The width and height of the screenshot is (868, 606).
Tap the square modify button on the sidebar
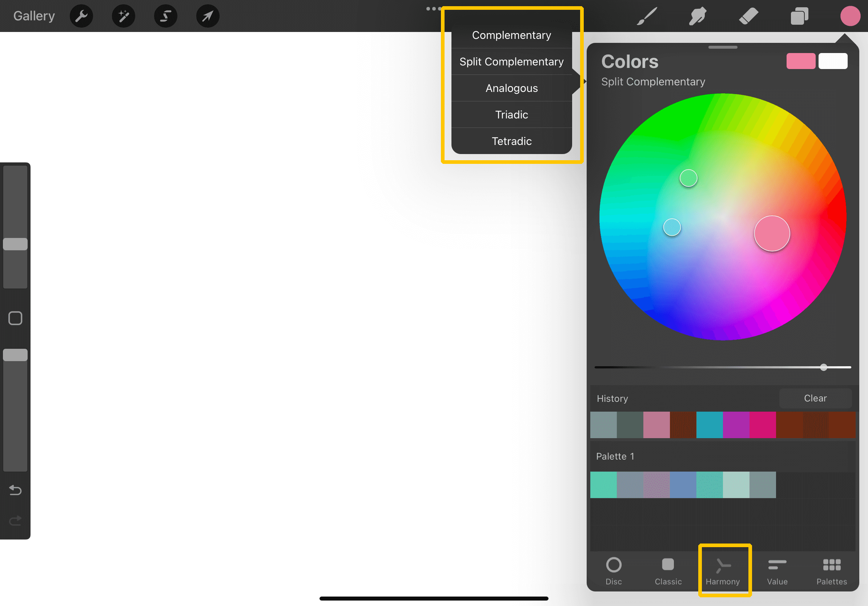point(15,318)
